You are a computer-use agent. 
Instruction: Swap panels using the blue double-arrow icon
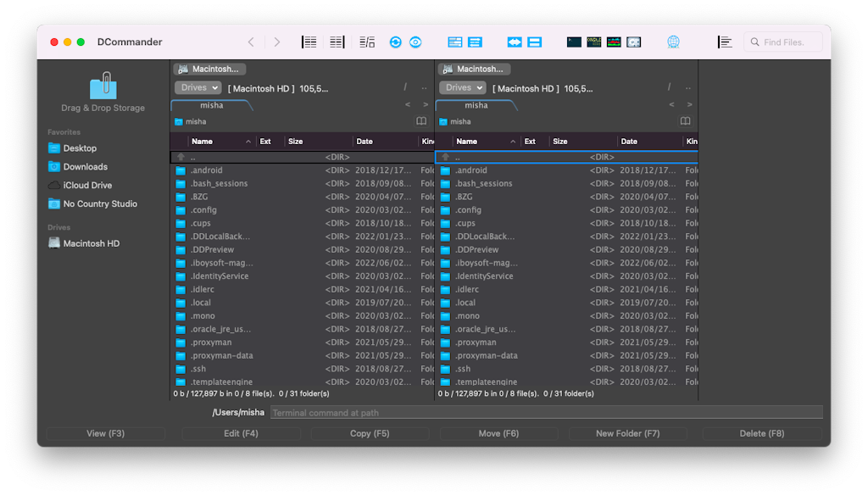[x=515, y=41]
